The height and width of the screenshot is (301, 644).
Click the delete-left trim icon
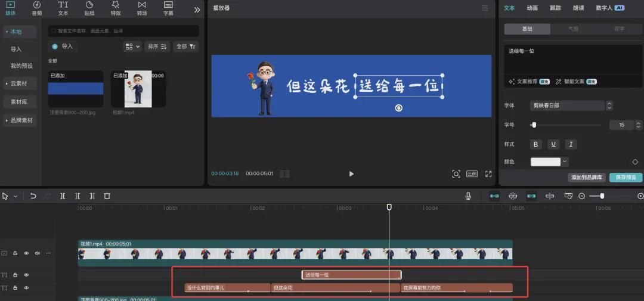(x=77, y=196)
